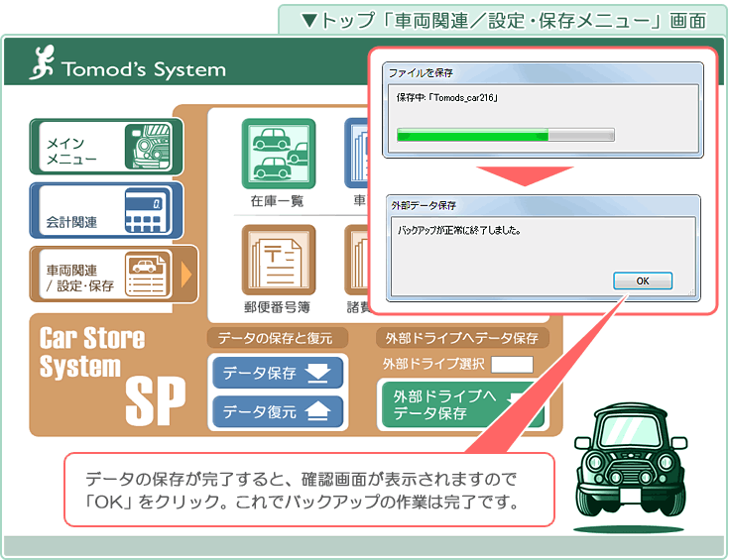Open the 会計関連 calculator menu
This screenshot has height=560, width=729.
(106, 210)
